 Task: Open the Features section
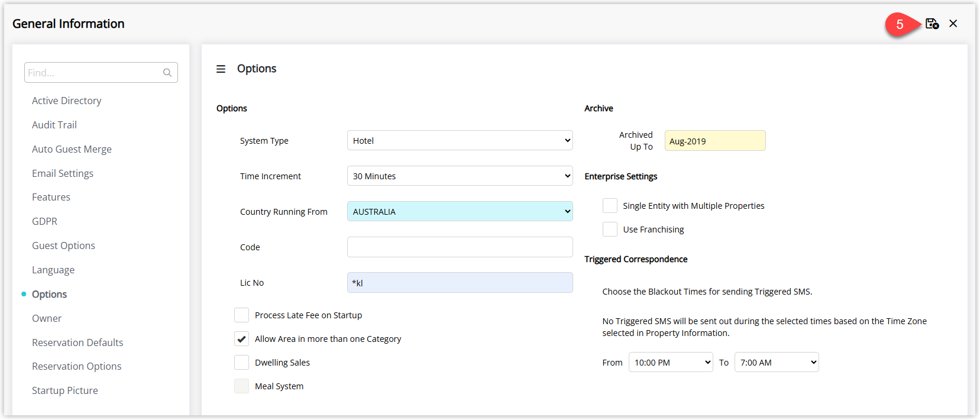51,197
